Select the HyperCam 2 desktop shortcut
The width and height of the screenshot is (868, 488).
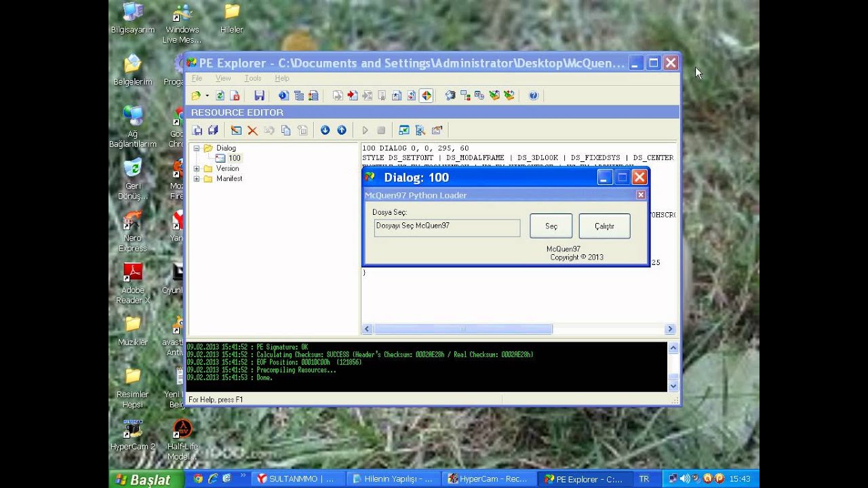coord(133,435)
